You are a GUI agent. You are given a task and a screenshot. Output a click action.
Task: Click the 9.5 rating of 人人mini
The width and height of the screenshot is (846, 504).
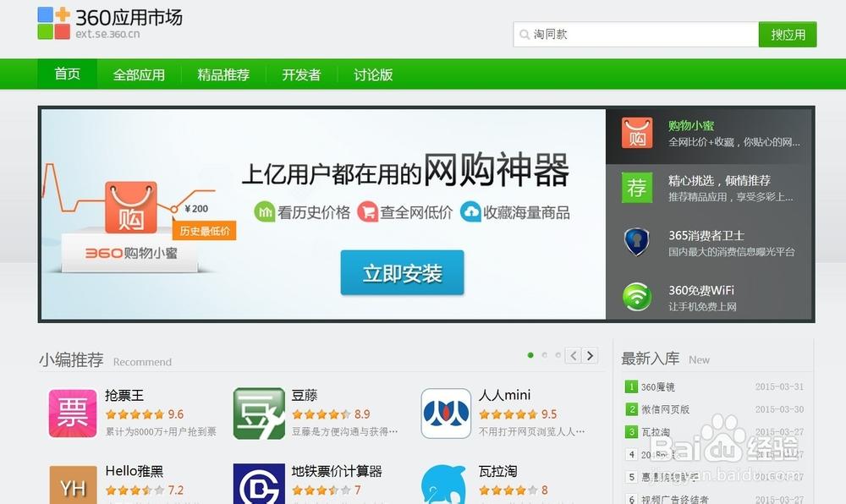549,414
